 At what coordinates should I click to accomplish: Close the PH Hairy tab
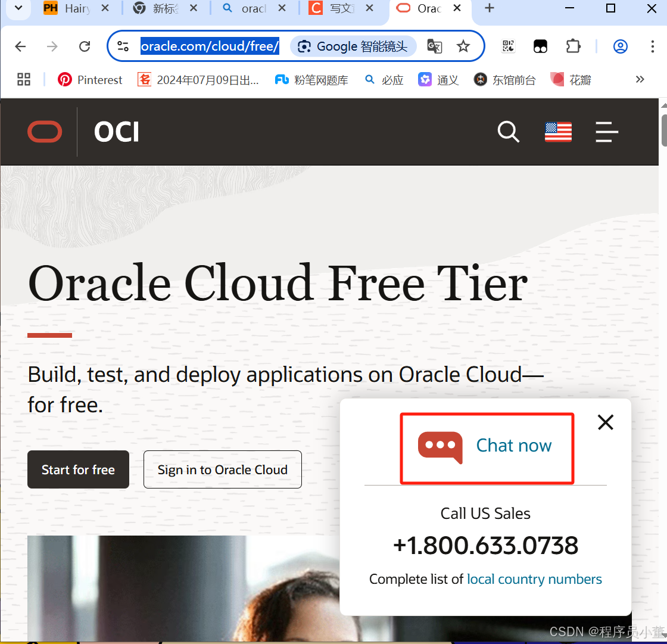105,8
